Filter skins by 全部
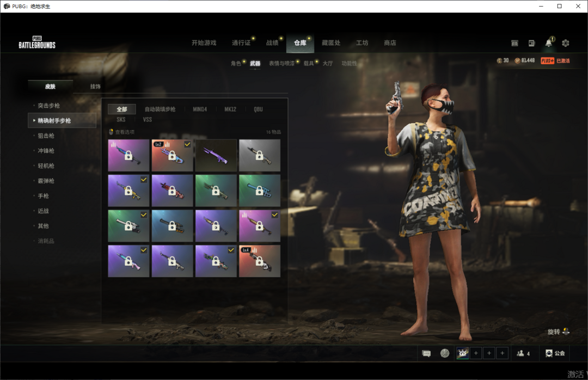Screen dimensions: 588x380 121,109
